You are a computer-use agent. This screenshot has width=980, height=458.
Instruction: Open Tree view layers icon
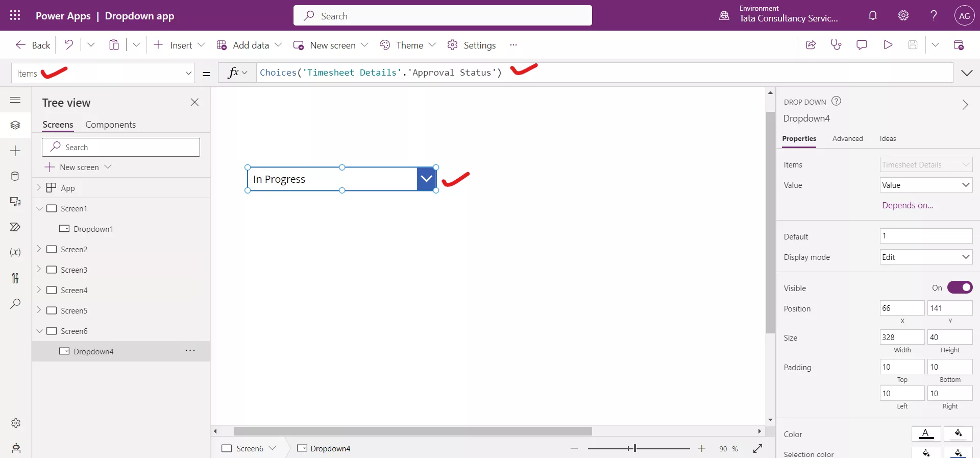[x=15, y=125]
